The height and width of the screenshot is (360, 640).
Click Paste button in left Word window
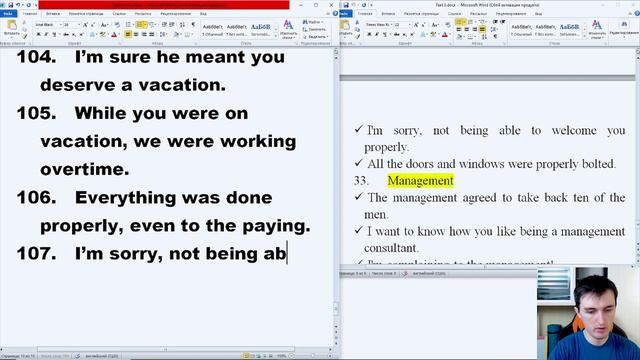(x=12, y=28)
